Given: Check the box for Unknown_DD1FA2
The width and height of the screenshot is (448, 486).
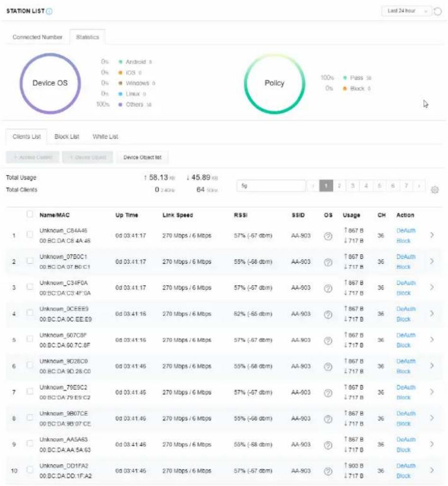Looking at the screenshot, I should [30, 469].
